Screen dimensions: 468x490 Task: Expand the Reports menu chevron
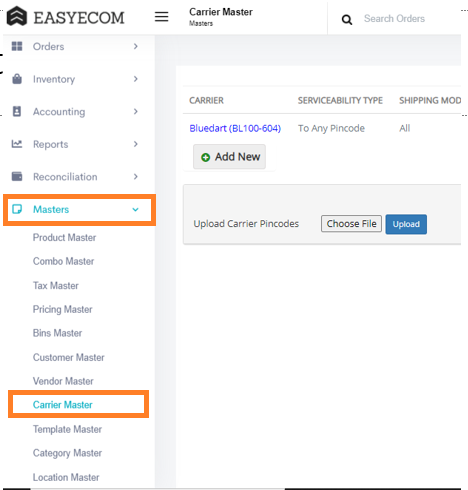136,144
